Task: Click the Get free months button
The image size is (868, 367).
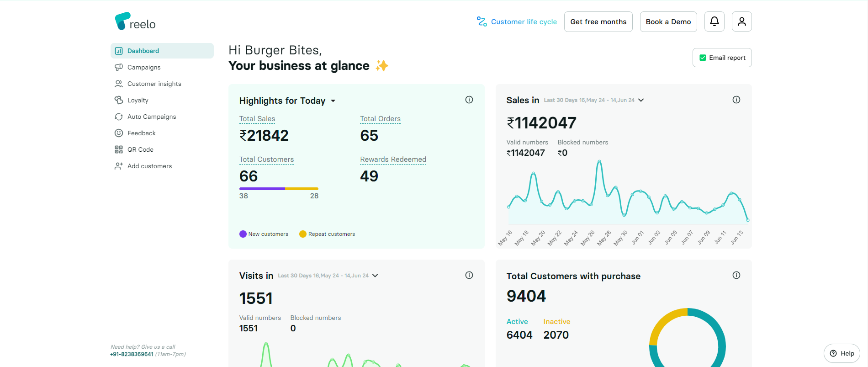Action: 598,21
